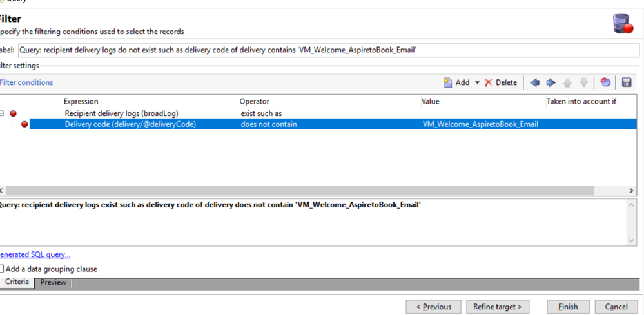Select the Criteria tab

(x=17, y=282)
